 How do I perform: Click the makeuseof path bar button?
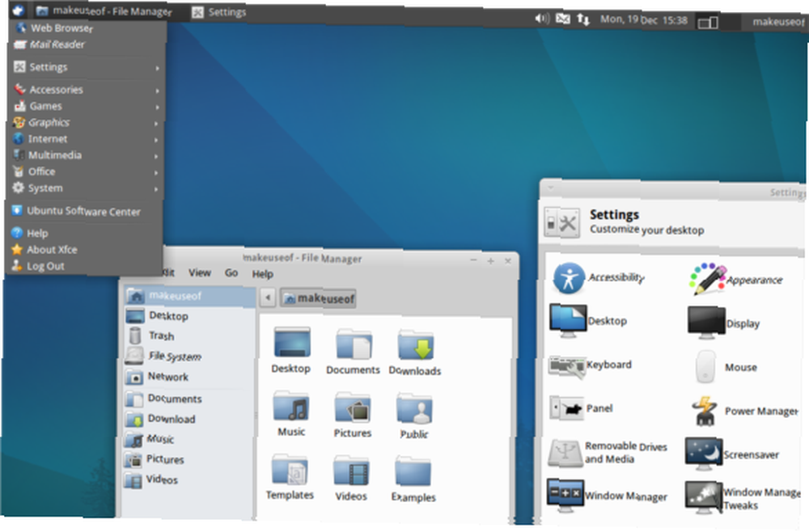pyautogui.click(x=318, y=298)
